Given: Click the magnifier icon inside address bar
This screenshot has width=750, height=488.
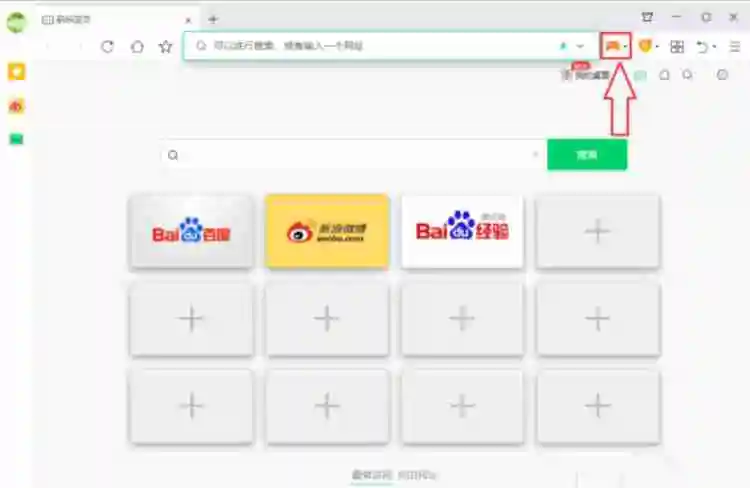Looking at the screenshot, I should coord(201,45).
